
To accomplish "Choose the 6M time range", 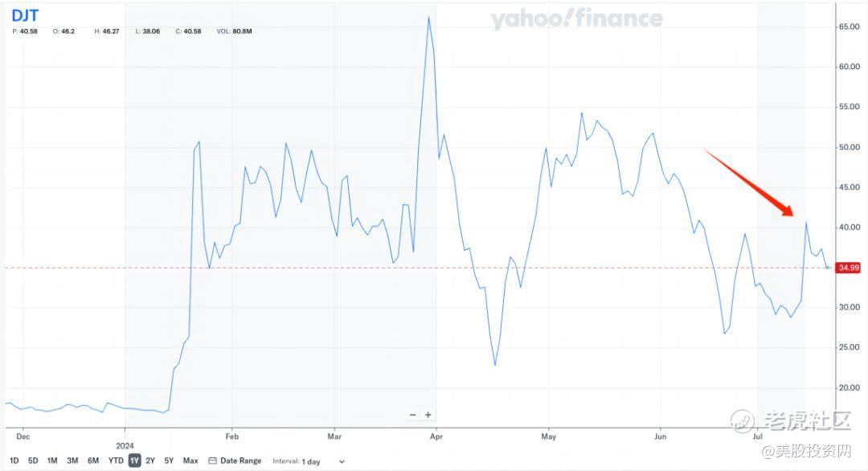I will pos(93,461).
